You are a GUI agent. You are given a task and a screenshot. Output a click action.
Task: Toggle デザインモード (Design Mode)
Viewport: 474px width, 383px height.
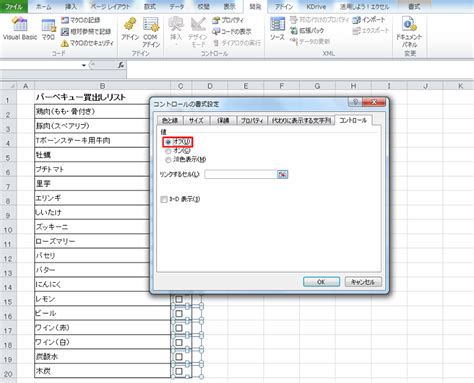(198, 32)
